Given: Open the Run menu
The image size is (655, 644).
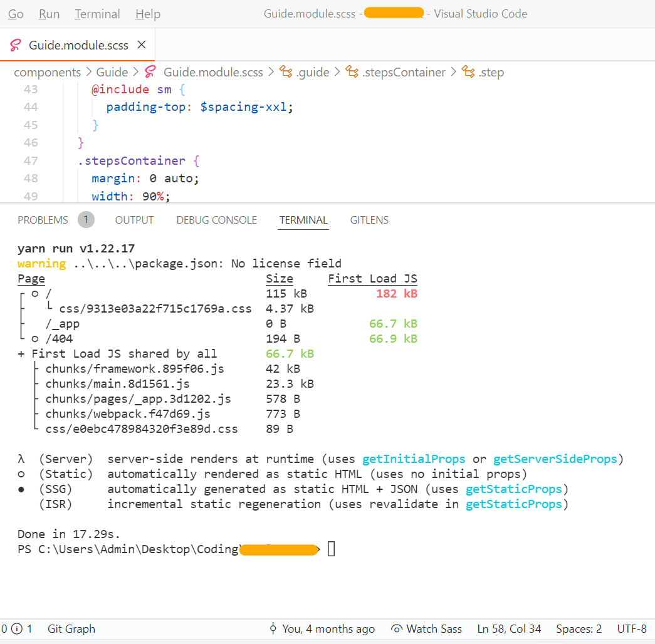Looking at the screenshot, I should point(49,14).
